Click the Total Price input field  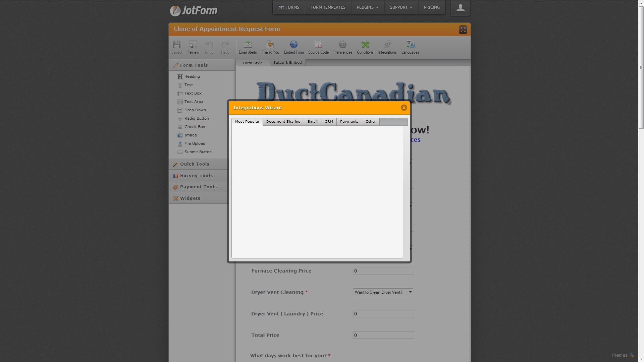[383, 335]
